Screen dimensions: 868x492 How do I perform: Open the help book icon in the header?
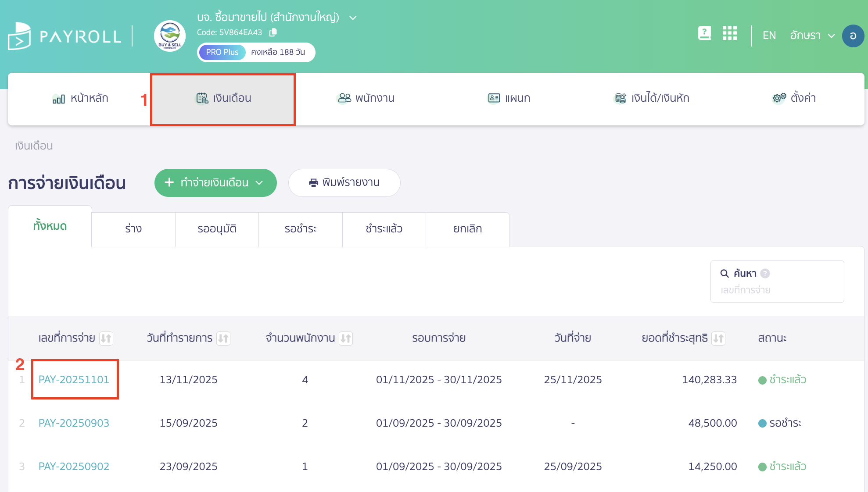704,33
